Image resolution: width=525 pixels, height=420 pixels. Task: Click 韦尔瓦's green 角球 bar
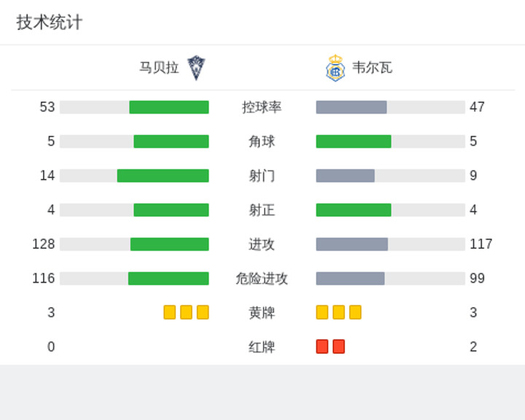pos(354,141)
